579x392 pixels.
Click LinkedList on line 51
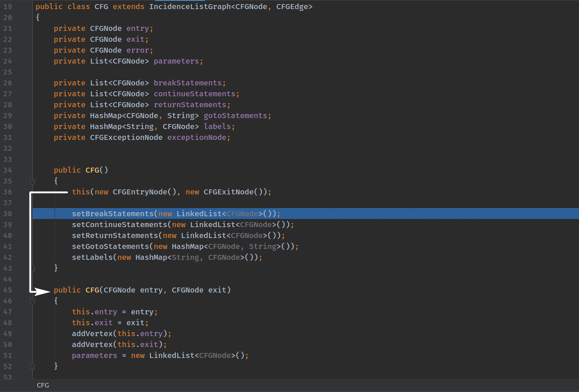[x=172, y=355]
